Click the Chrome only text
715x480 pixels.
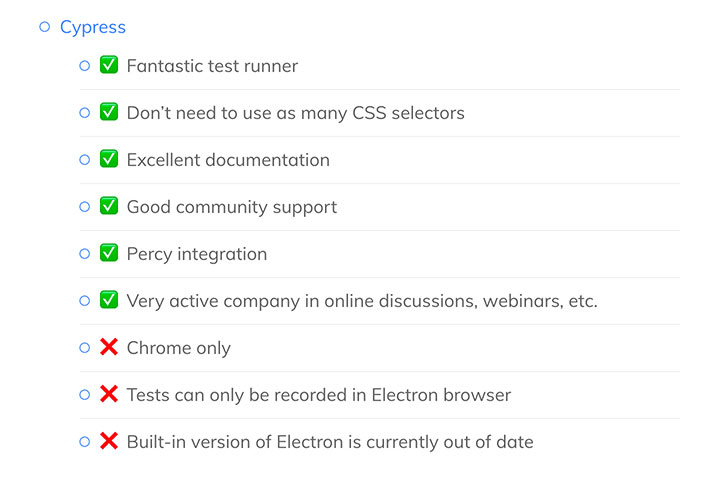pyautogui.click(x=178, y=348)
